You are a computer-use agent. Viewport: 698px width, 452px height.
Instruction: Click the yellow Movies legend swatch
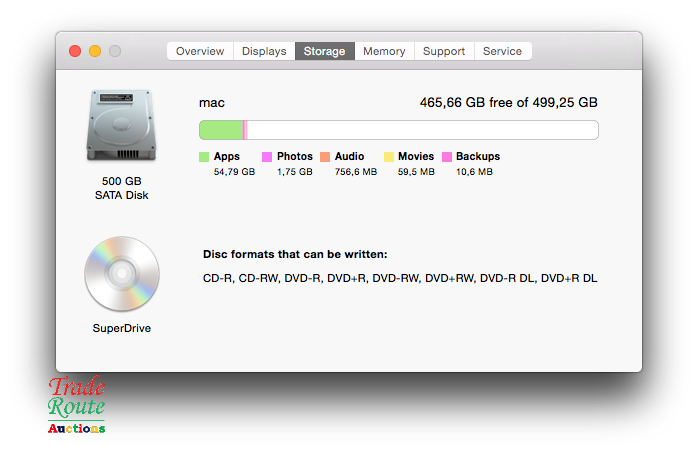point(388,157)
